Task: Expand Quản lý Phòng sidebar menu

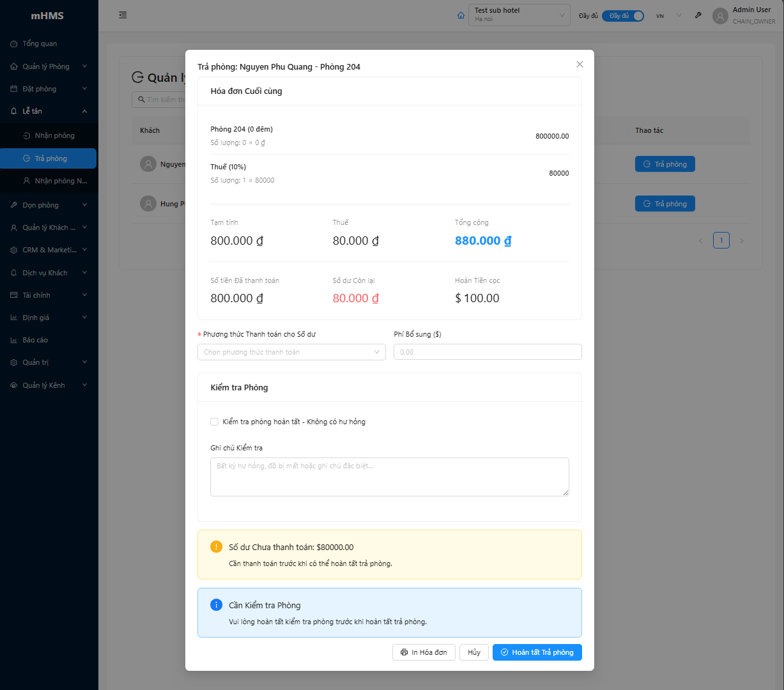Action: [x=49, y=66]
